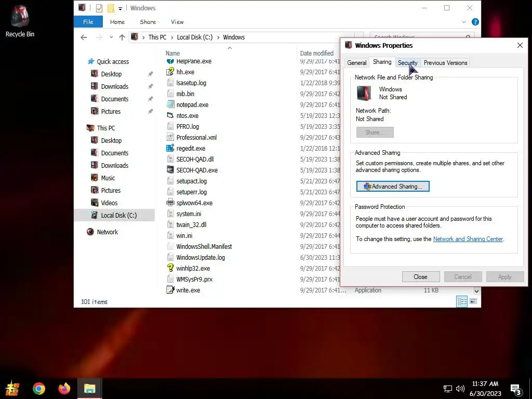Close Windows Properties dialog with X
Screen dimensions: 532x399
click(x=520, y=46)
